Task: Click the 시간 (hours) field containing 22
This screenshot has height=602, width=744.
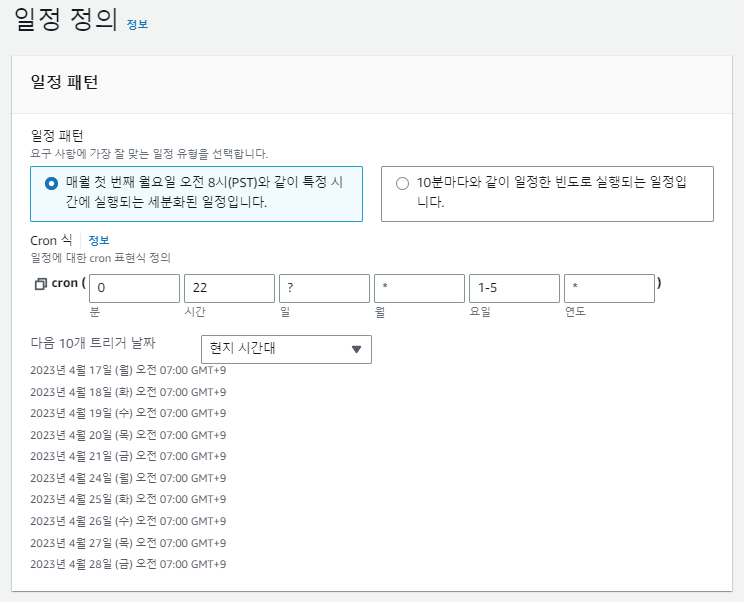Action: (x=229, y=288)
